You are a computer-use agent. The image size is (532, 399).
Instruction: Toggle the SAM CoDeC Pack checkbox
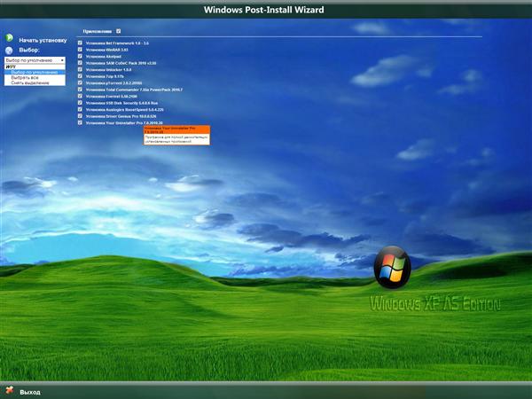coord(80,63)
